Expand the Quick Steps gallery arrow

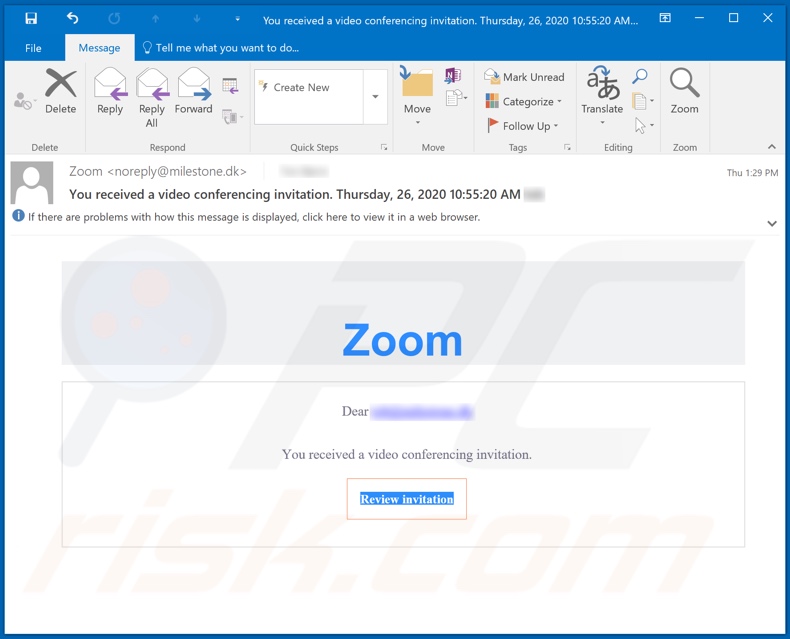pyautogui.click(x=375, y=97)
